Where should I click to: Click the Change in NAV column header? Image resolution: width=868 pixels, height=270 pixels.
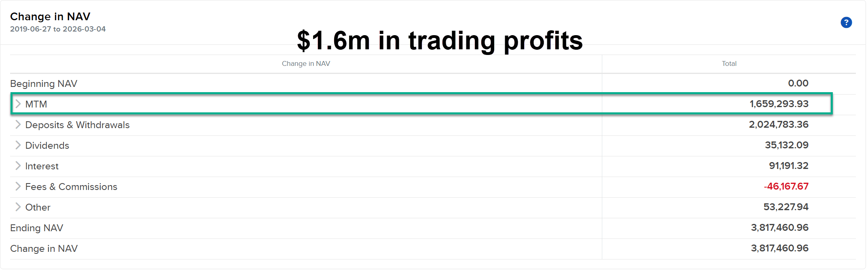point(306,64)
